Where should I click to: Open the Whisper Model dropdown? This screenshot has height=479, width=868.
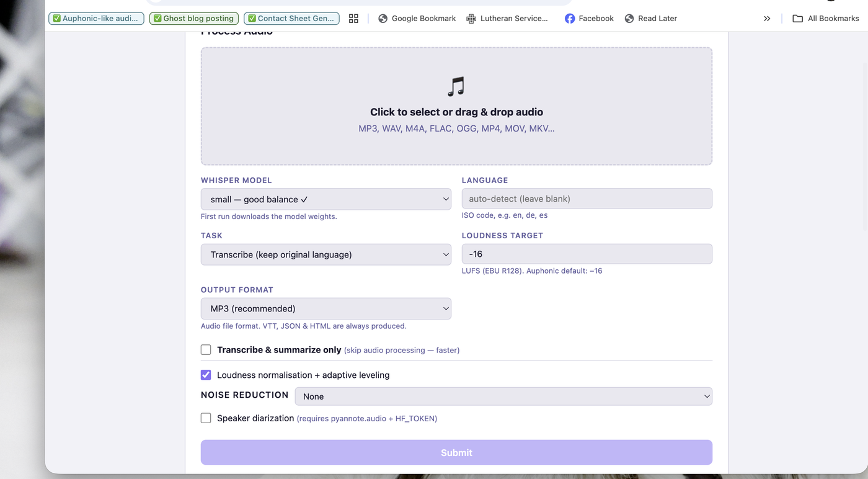[326, 199]
